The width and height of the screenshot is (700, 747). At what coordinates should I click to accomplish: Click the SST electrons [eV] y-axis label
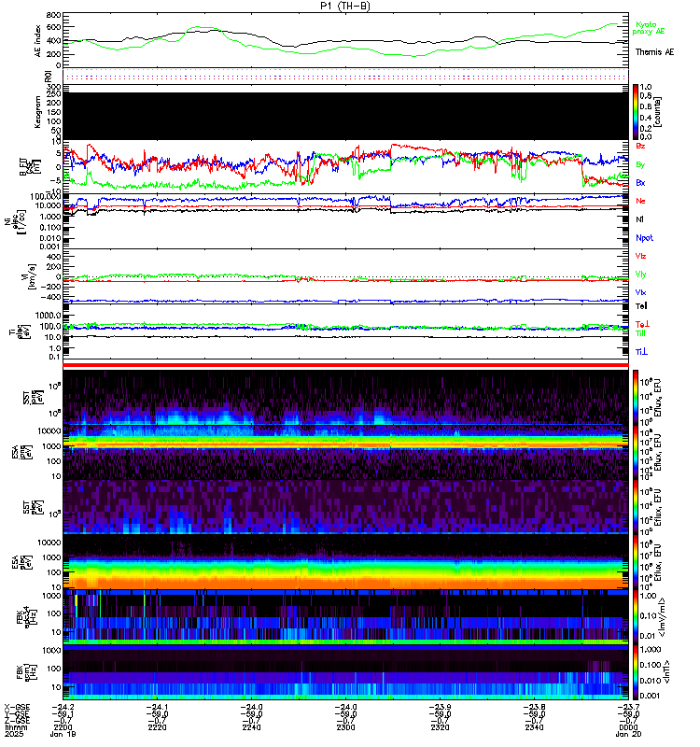click(x=33, y=507)
